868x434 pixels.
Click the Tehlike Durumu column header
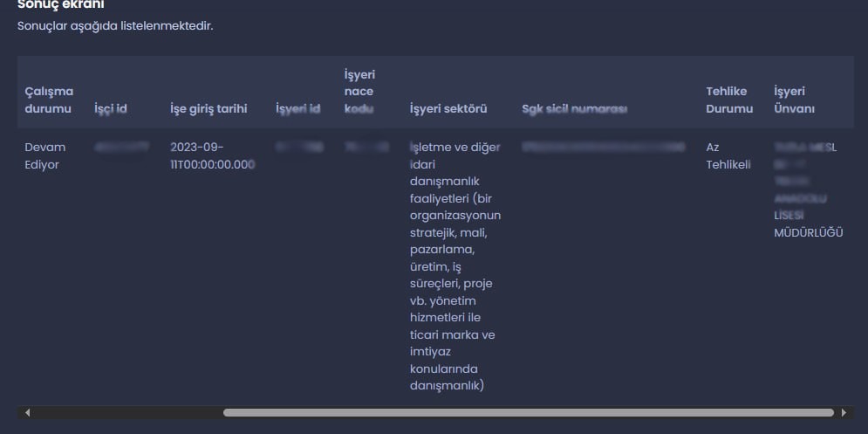click(729, 100)
